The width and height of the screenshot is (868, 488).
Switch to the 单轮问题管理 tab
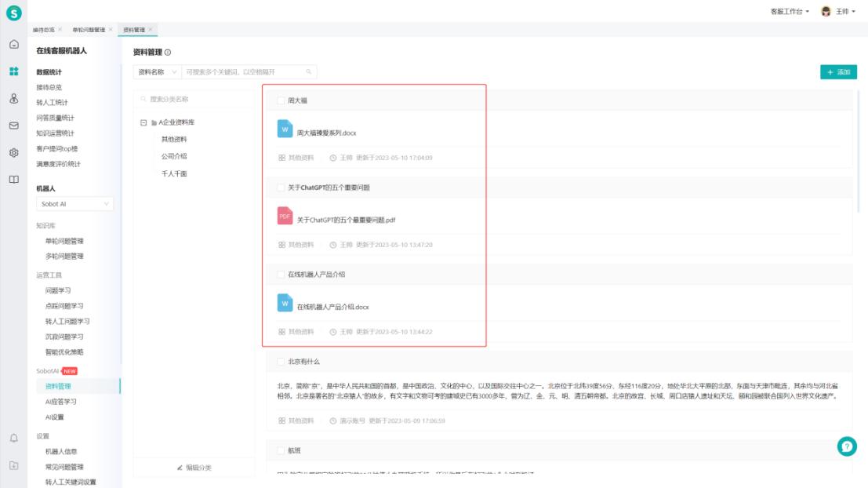click(x=88, y=29)
